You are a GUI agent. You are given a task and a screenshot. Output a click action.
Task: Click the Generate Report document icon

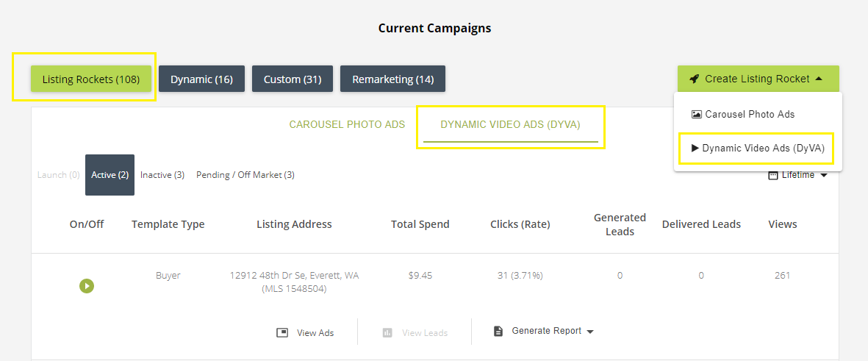(x=498, y=331)
